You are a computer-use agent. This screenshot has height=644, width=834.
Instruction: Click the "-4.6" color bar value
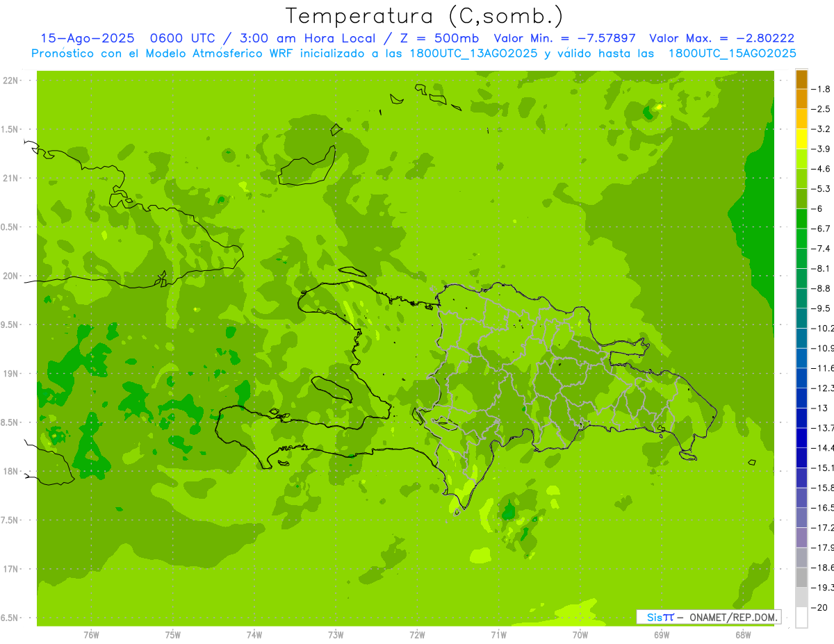tap(822, 169)
